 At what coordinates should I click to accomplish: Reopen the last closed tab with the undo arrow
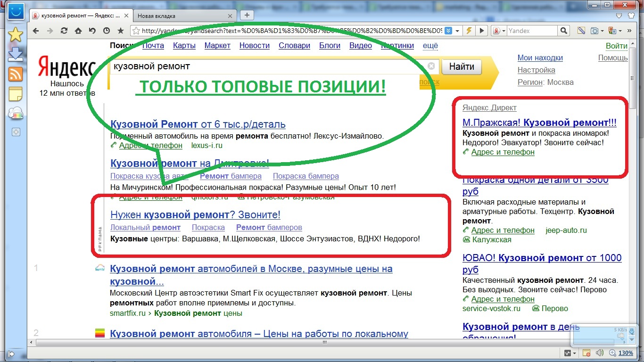92,31
